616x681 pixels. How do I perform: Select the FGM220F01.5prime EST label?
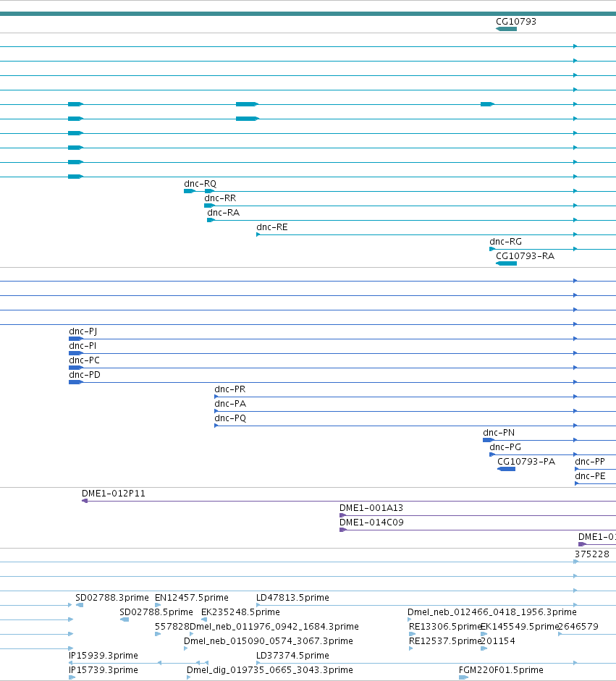point(501,669)
